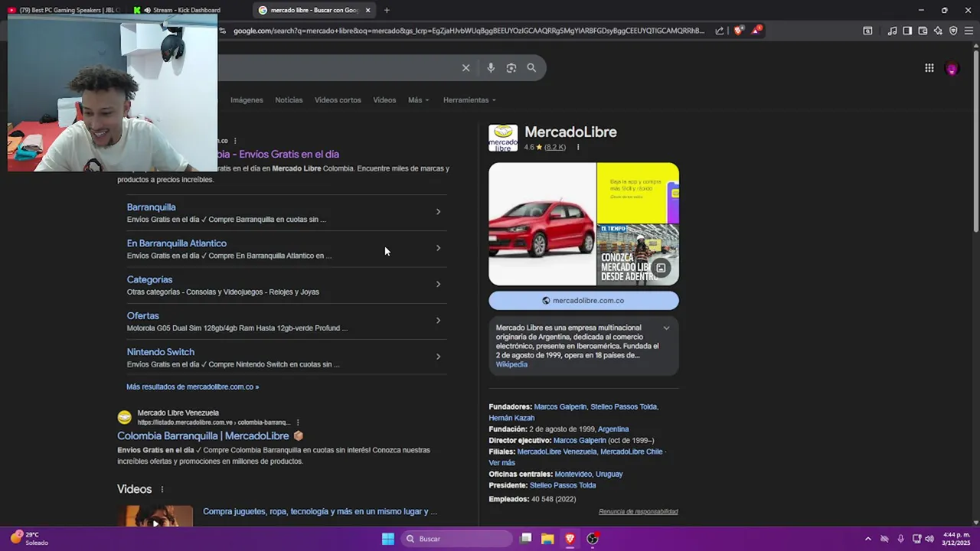Open the more-images icon on MercadoLibre photos
Viewport: 980px width, 551px height.
pos(661,268)
